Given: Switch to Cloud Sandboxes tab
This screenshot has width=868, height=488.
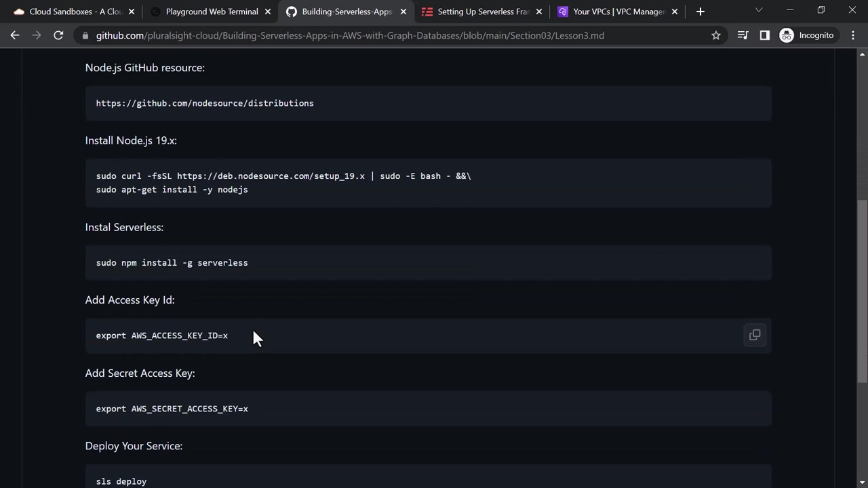Looking at the screenshot, I should click(68, 12).
